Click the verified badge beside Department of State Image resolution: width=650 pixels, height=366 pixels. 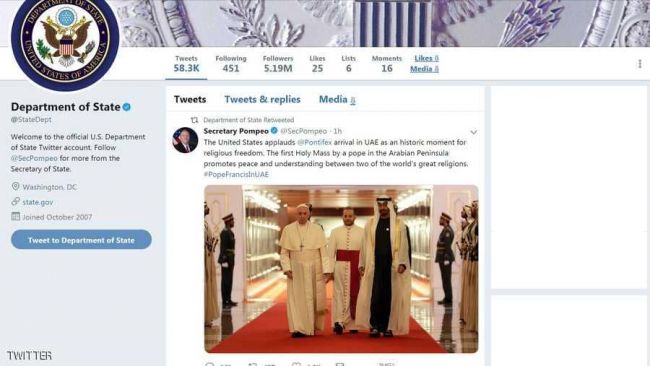click(127, 107)
